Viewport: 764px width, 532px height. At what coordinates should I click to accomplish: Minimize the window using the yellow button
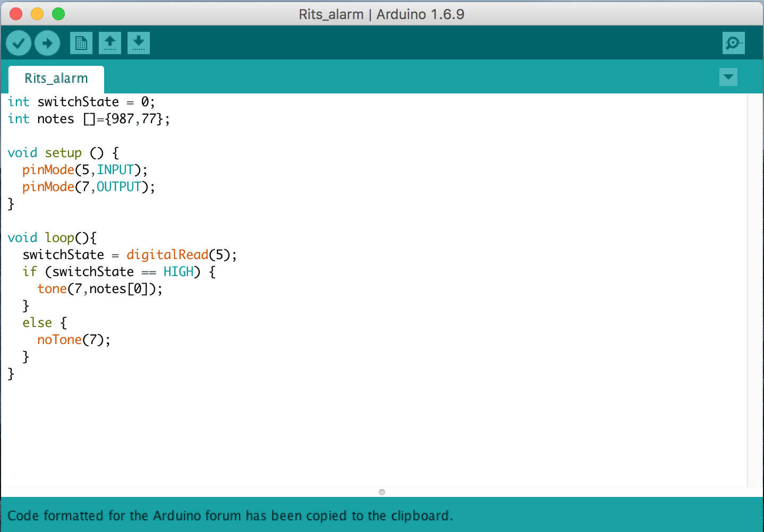[37, 14]
